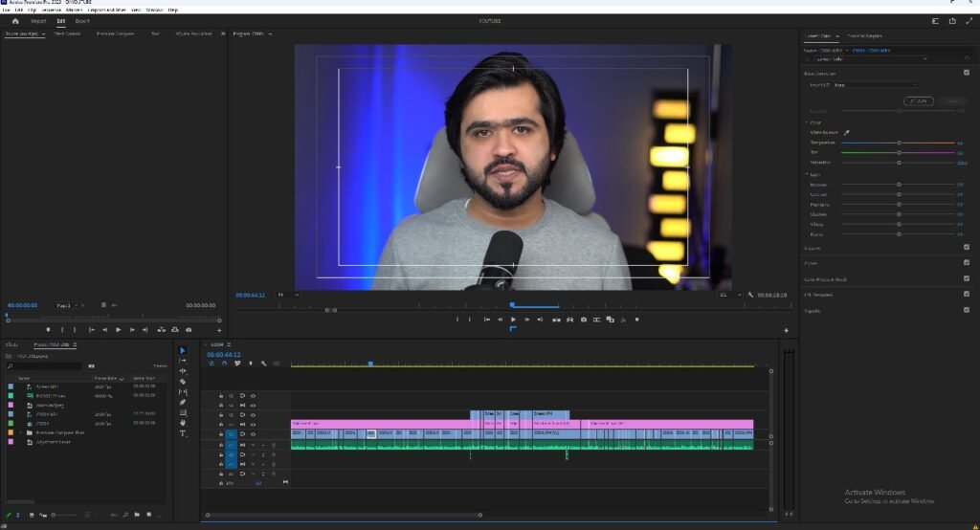
Task: Select the Selection tool arrow
Action: tap(183, 351)
